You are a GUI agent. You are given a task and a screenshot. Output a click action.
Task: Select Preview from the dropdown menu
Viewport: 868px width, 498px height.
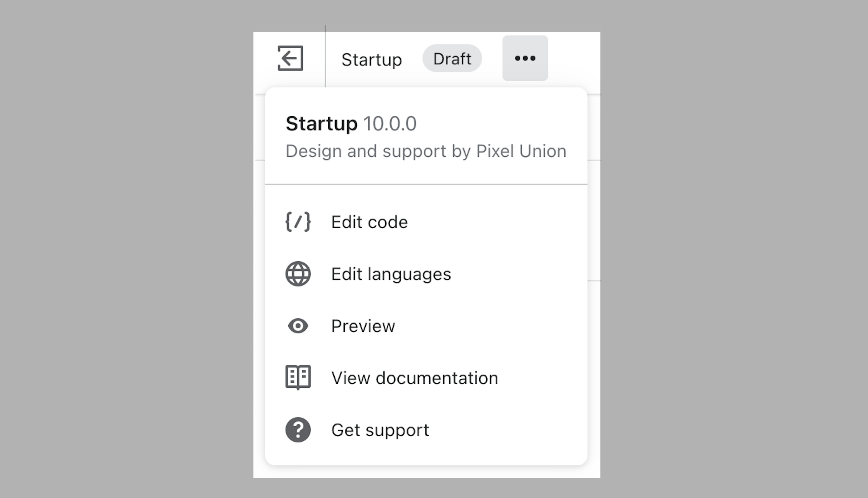click(x=426, y=326)
